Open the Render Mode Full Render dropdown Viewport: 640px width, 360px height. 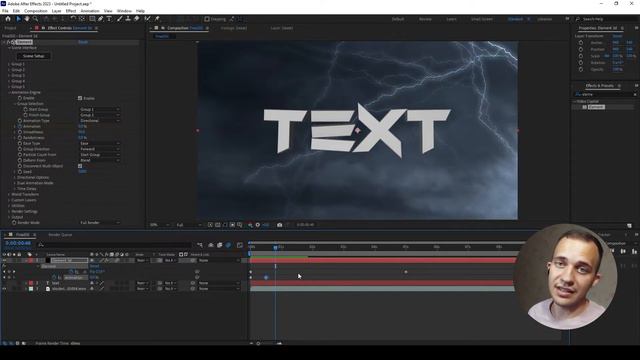(100, 223)
